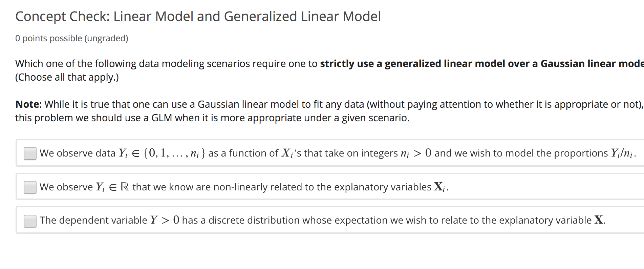Screen dimensions: 644x269
Task: Select the first option's answer container box
Action: (322, 153)
